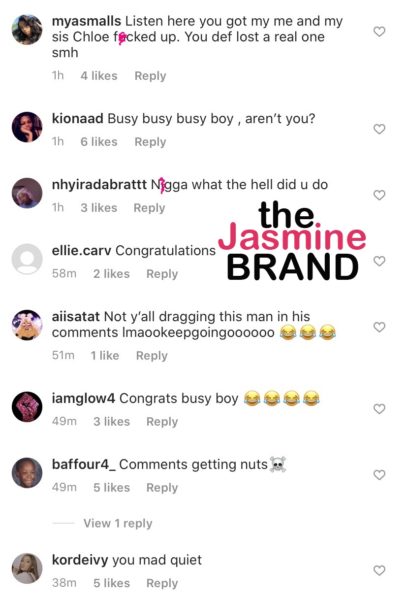Like baffour4_'s comment using heart icon

click(x=379, y=475)
